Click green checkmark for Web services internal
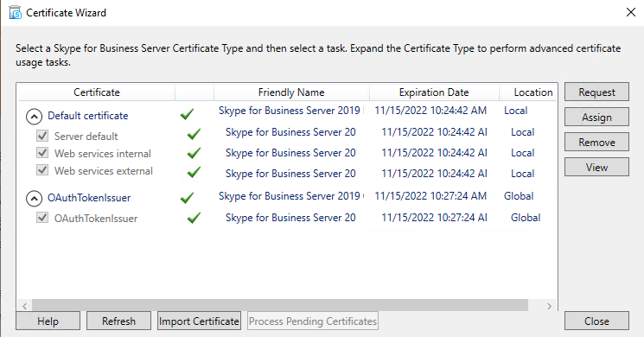The image size is (644, 337). 194,153
